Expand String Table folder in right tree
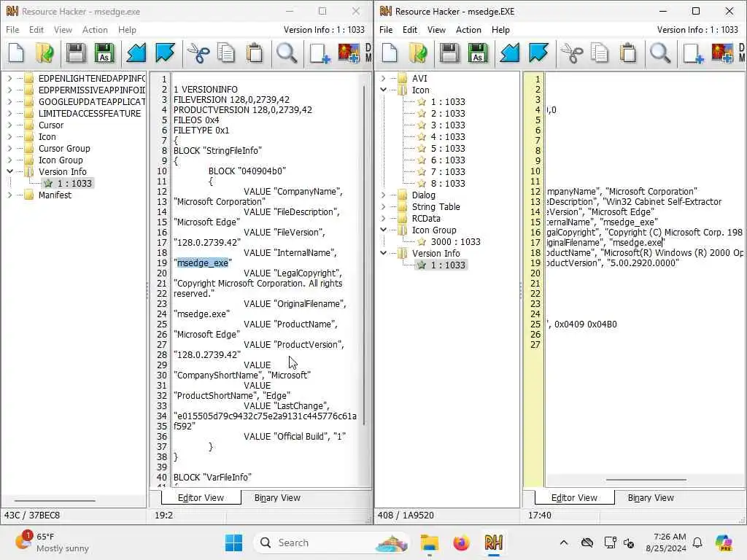747x560 pixels. (x=383, y=206)
